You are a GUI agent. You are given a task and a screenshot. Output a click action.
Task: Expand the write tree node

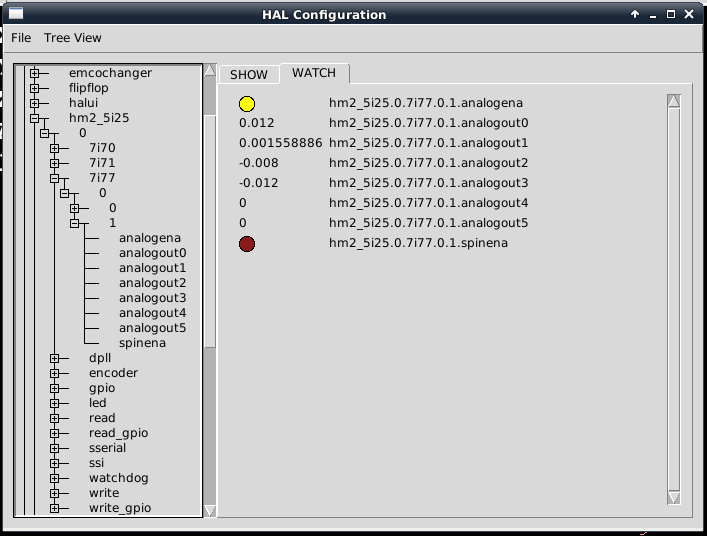coord(55,493)
